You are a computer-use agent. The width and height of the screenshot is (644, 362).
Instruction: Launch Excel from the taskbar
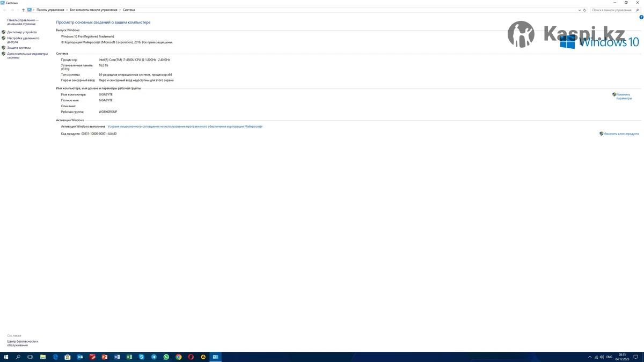pyautogui.click(x=129, y=357)
